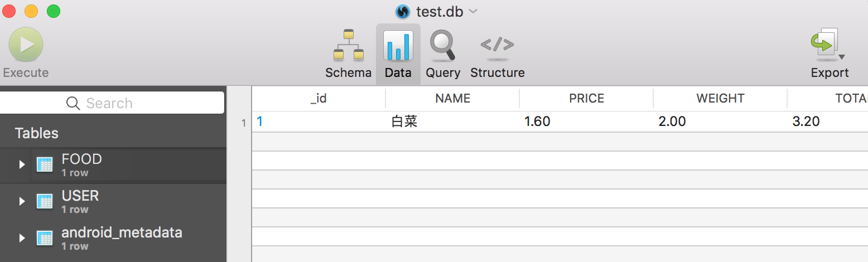Image resolution: width=868 pixels, height=262 pixels.
Task: Click the _id column header
Action: [x=319, y=99]
